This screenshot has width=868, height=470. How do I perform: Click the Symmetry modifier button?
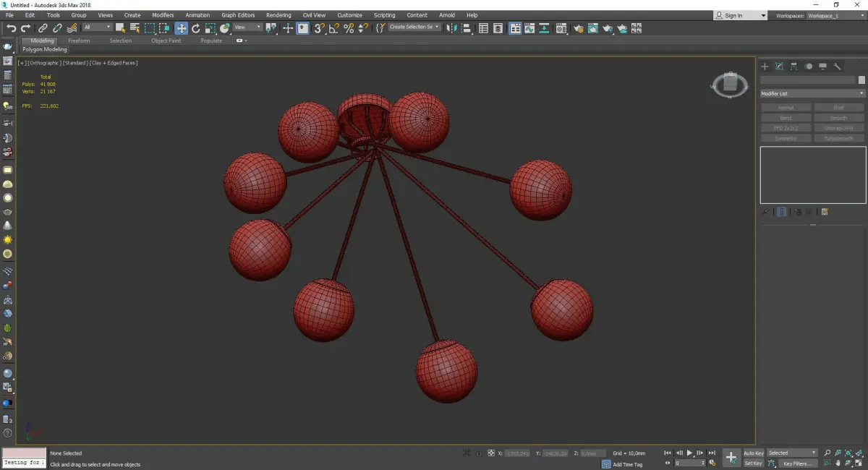[786, 138]
